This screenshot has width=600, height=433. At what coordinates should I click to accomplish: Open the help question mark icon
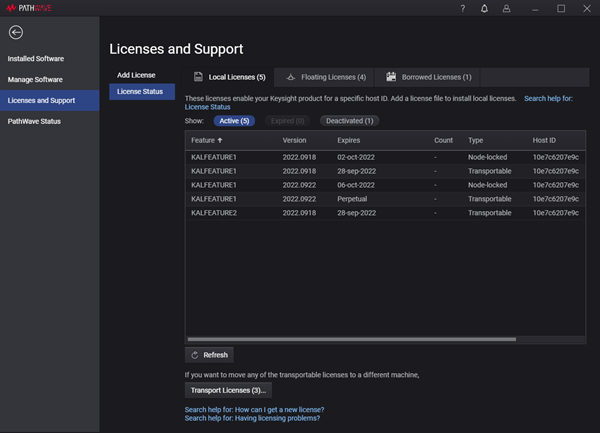tap(462, 9)
